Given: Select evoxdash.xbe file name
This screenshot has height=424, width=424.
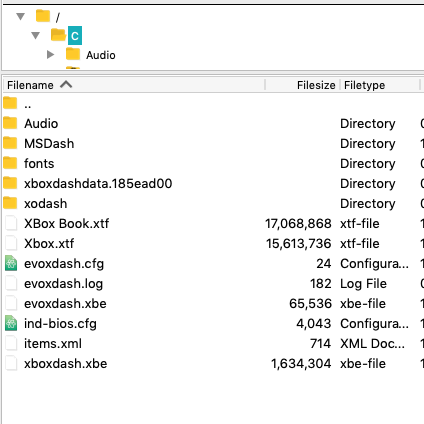Looking at the screenshot, I should 65,304.
